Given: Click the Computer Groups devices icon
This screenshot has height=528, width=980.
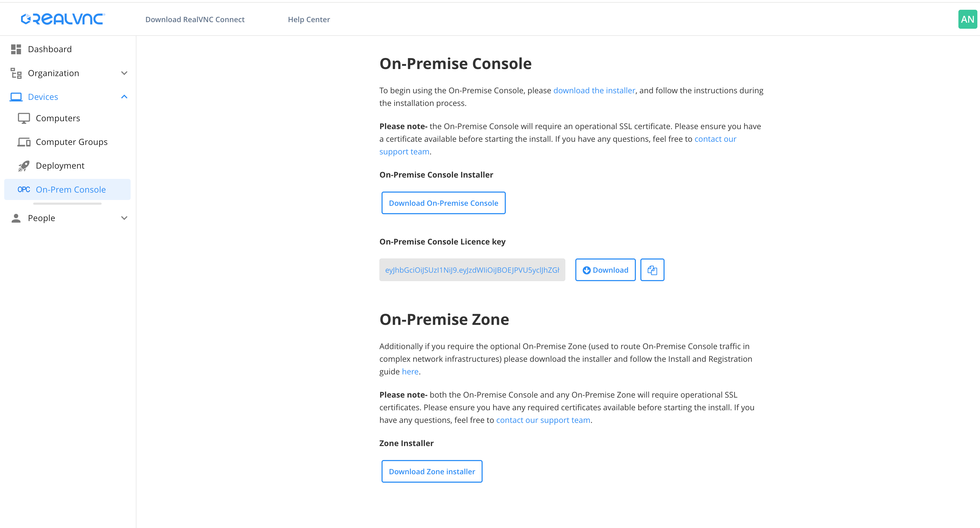Looking at the screenshot, I should click(24, 142).
